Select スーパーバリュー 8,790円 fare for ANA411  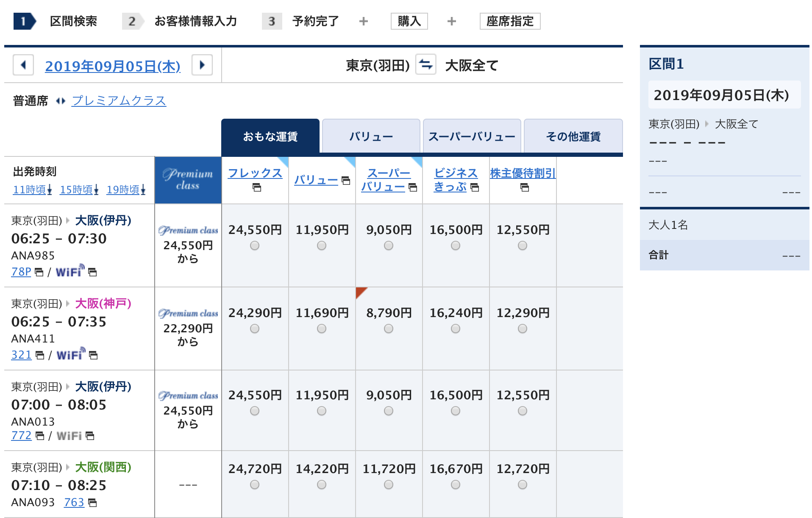[x=389, y=329]
